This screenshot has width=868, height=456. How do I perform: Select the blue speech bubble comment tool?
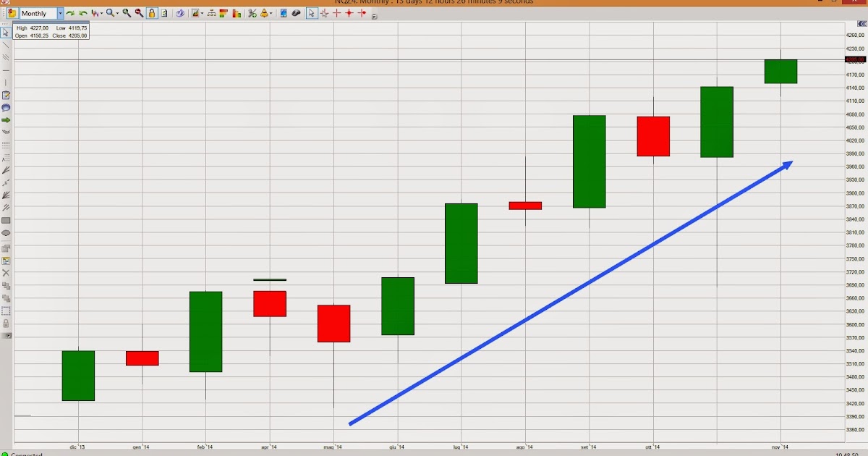(7, 108)
